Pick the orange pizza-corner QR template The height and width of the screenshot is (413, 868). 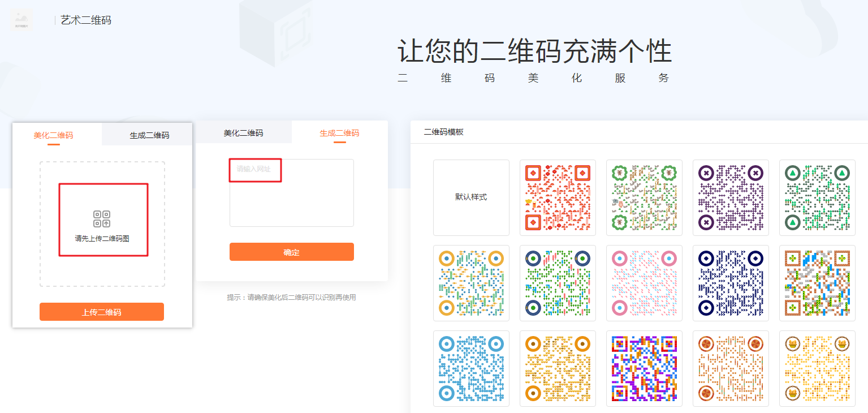731,368
